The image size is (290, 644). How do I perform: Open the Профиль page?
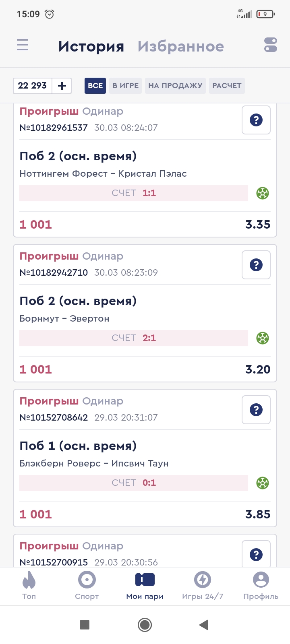coord(261,586)
